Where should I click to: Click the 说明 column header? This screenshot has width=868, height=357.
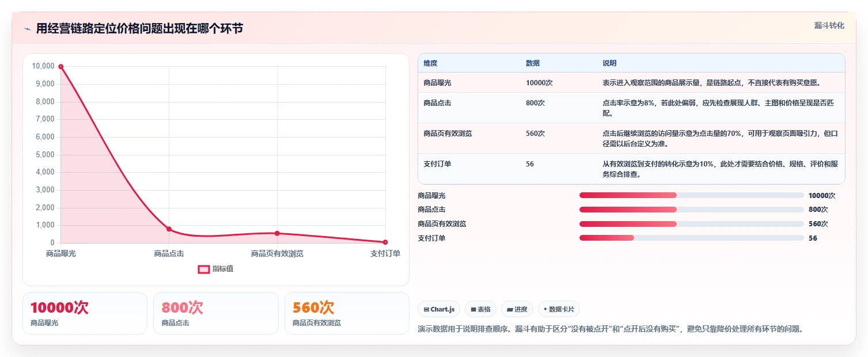point(609,63)
